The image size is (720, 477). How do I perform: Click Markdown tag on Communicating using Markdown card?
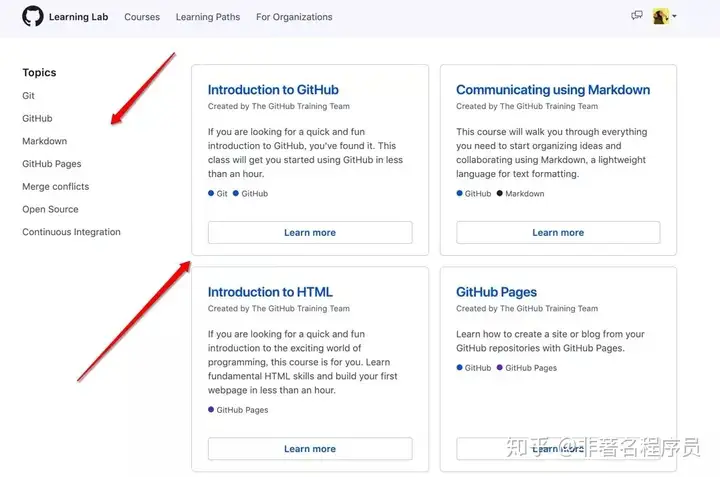524,194
